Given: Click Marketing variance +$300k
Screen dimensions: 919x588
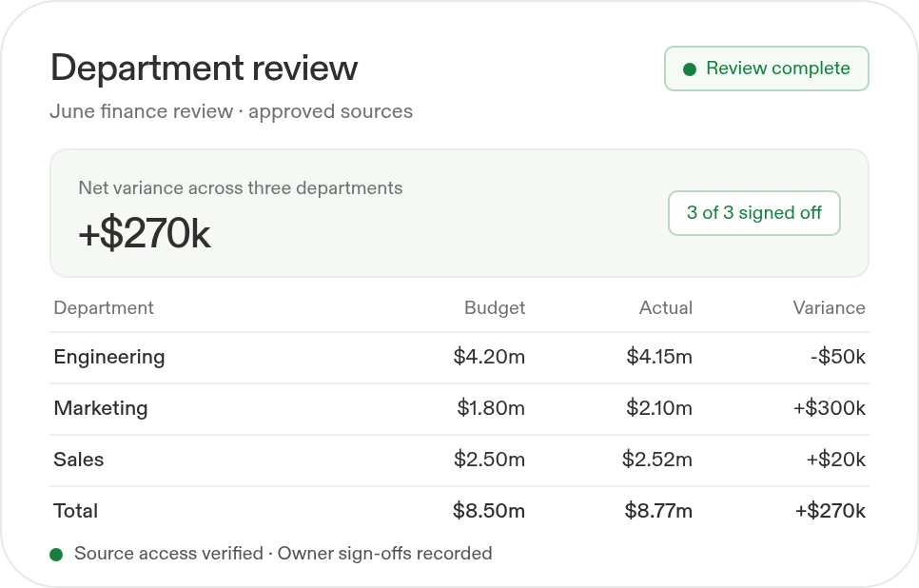Looking at the screenshot, I should pyautogui.click(x=830, y=408).
